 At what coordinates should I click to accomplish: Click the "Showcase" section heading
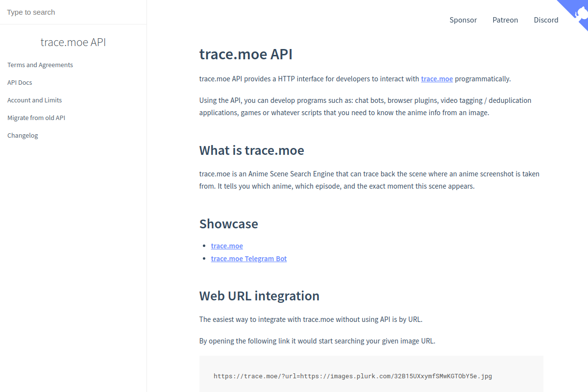pyautogui.click(x=229, y=224)
